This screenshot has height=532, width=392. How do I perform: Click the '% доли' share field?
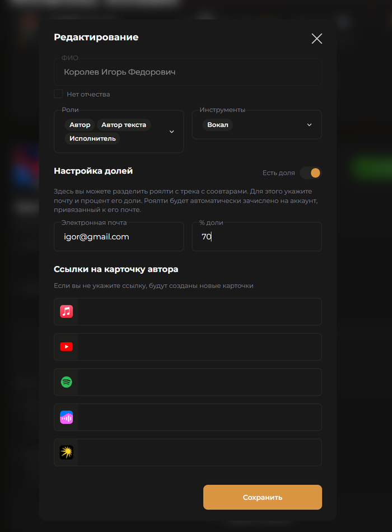point(256,237)
